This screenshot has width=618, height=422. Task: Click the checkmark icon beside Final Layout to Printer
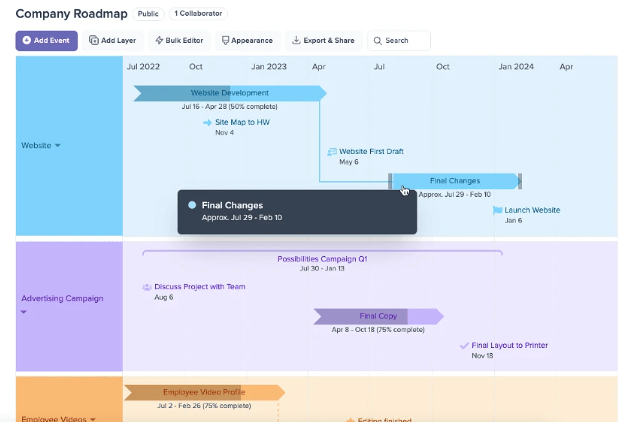click(464, 346)
